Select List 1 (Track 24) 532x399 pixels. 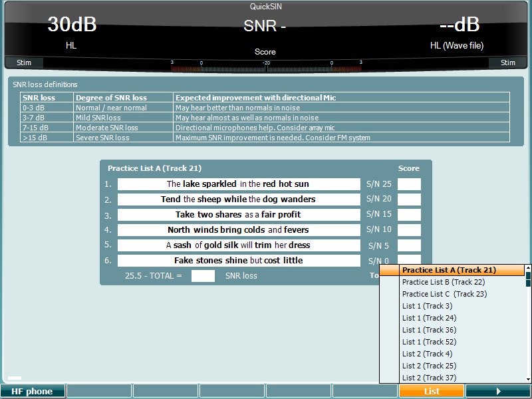(x=452, y=318)
